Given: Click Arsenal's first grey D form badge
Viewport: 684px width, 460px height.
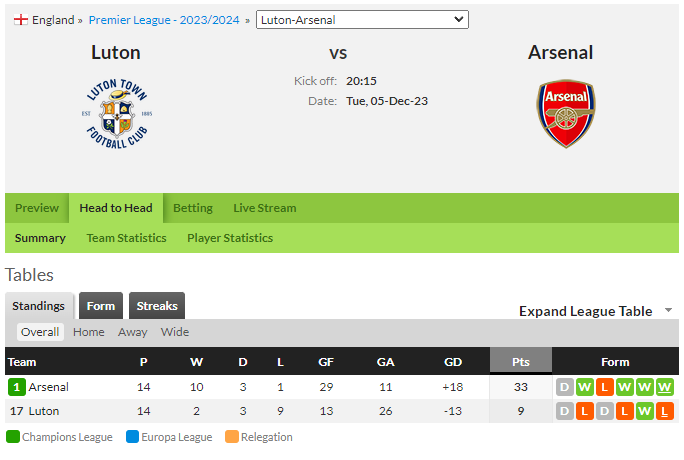Looking at the screenshot, I should tap(564, 387).
